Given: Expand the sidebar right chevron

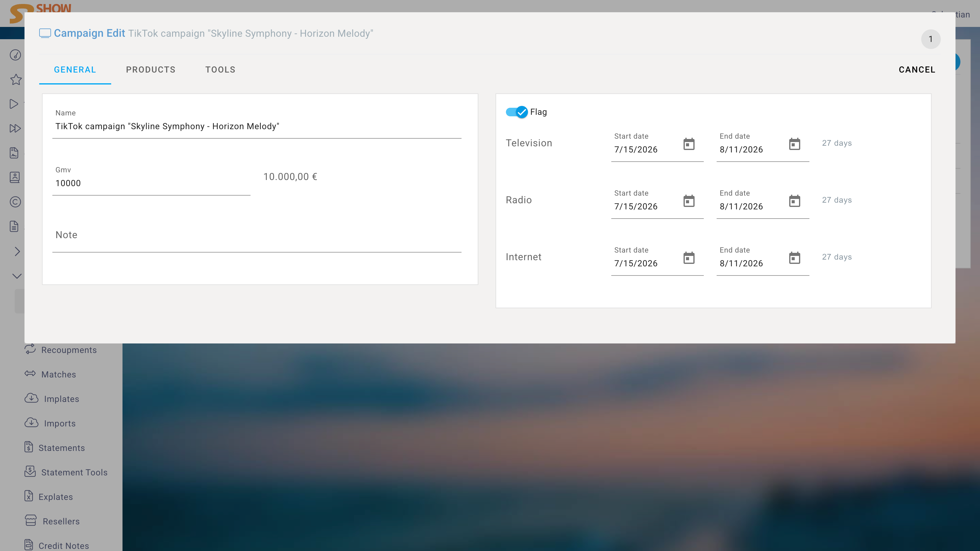Looking at the screenshot, I should (17, 251).
